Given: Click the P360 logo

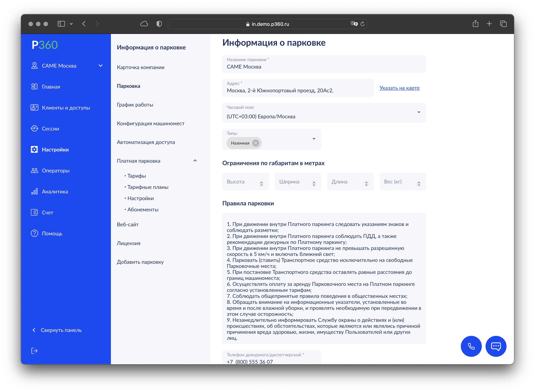Looking at the screenshot, I should [x=45, y=45].
